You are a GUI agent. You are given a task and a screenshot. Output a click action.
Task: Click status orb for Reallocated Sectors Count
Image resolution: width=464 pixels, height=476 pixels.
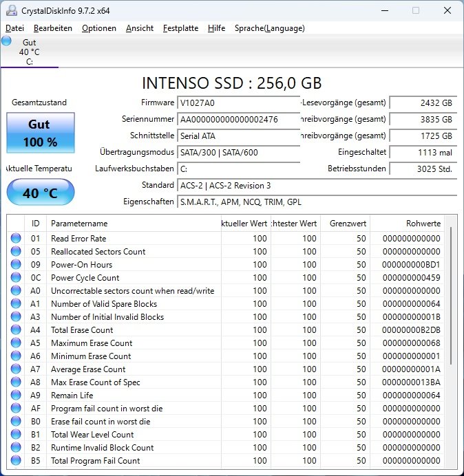[16, 251]
